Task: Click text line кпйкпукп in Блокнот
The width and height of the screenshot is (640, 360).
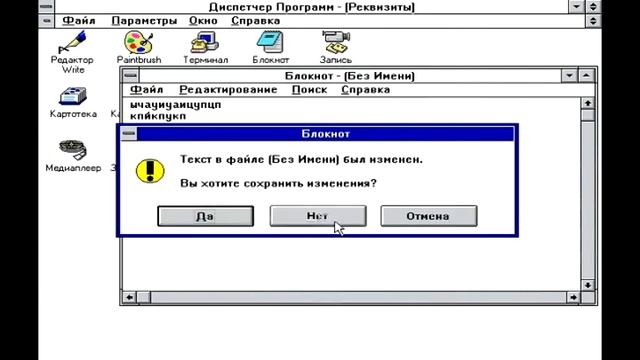Action: point(158,116)
